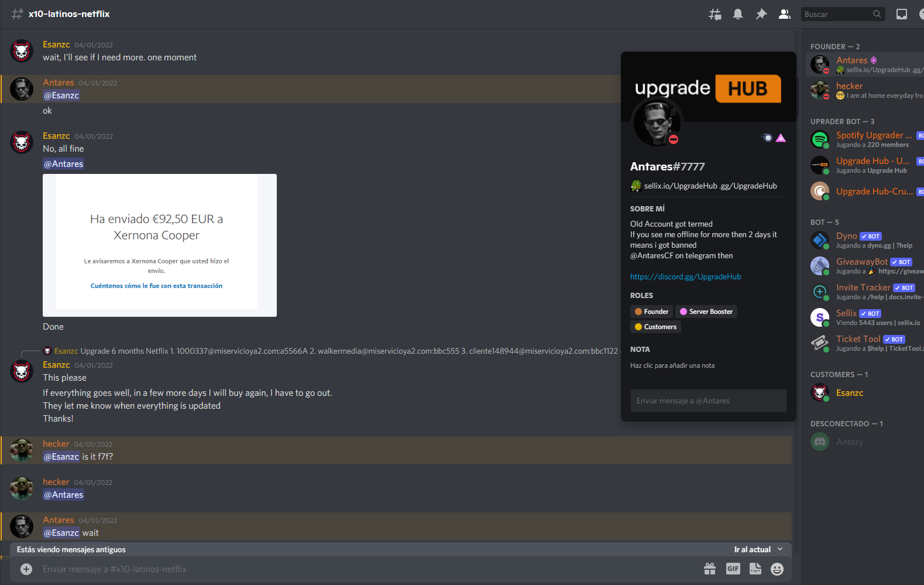Open the gift Nitro icon
Viewport: 924px width, 585px height.
(x=710, y=569)
